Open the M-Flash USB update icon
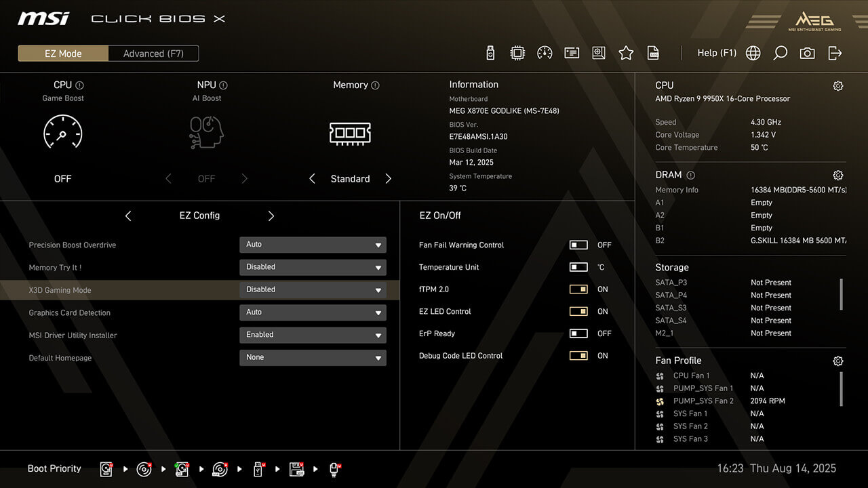The width and height of the screenshot is (868, 488). coord(491,53)
